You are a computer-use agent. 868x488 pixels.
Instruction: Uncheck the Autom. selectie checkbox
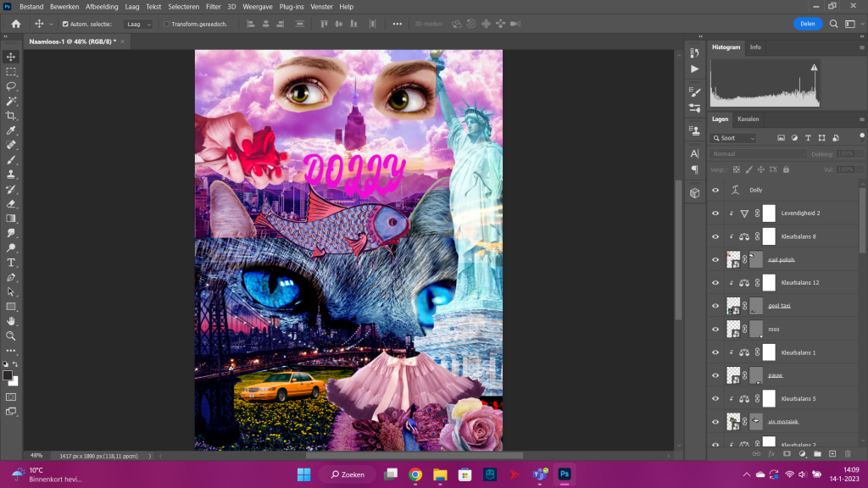coord(65,24)
